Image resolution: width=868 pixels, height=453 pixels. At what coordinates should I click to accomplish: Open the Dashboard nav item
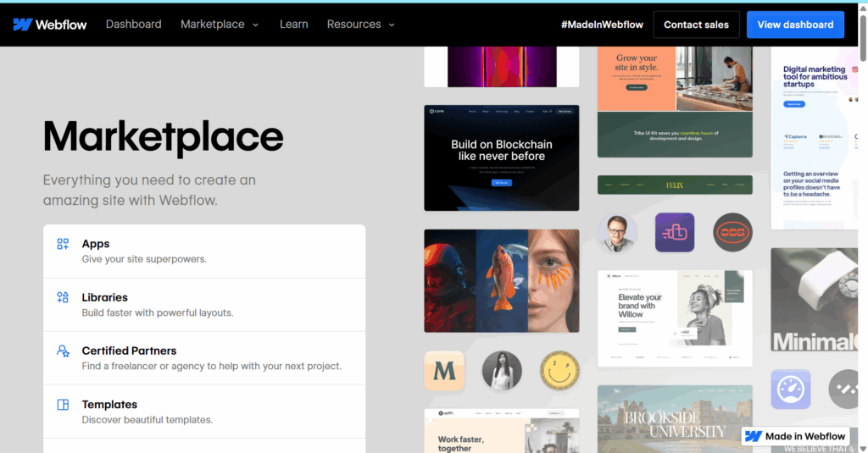point(133,25)
